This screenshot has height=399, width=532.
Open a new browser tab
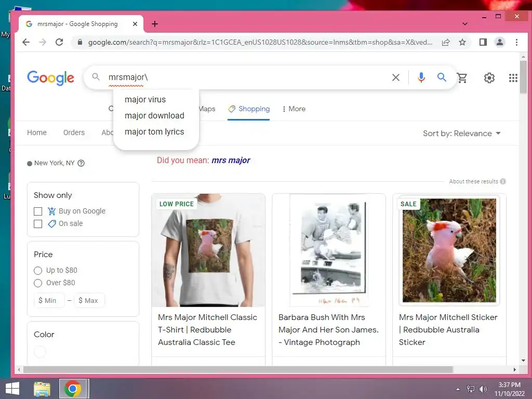pos(155,24)
